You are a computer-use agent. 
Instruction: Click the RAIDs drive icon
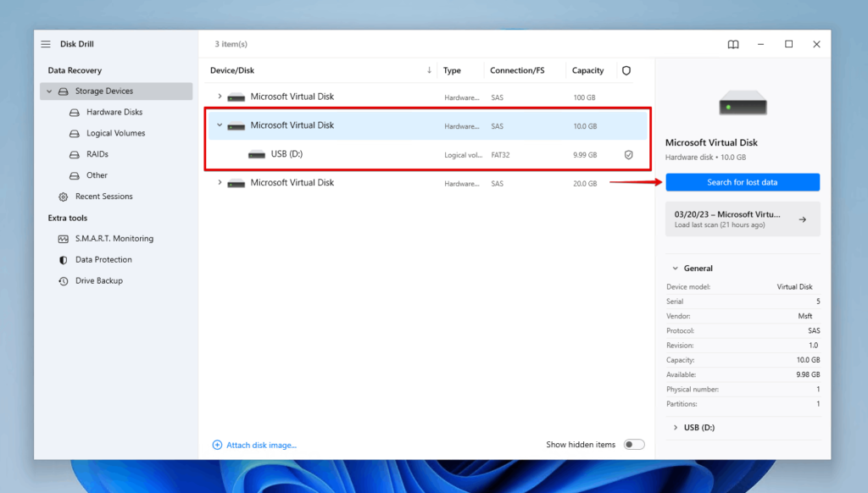(75, 154)
